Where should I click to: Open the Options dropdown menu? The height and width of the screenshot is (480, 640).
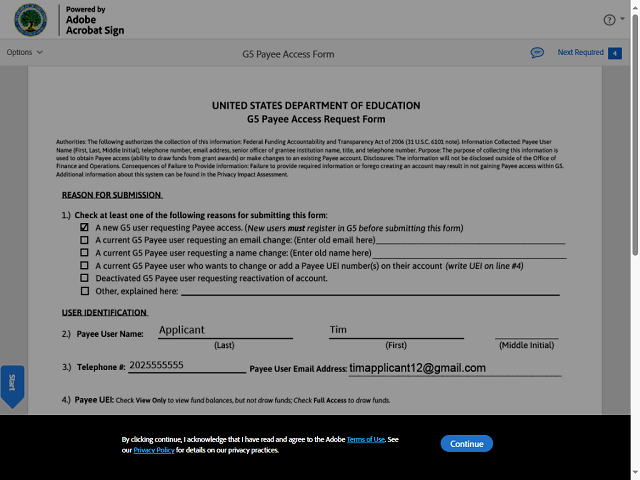[24, 52]
